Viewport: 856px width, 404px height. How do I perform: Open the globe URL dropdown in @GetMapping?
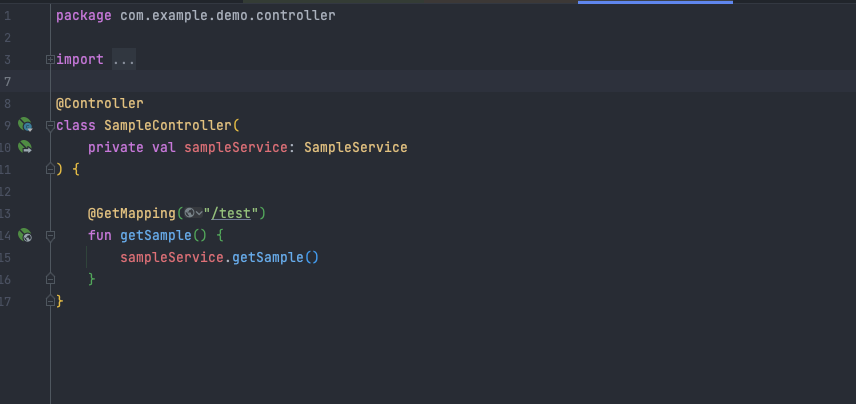(193, 213)
